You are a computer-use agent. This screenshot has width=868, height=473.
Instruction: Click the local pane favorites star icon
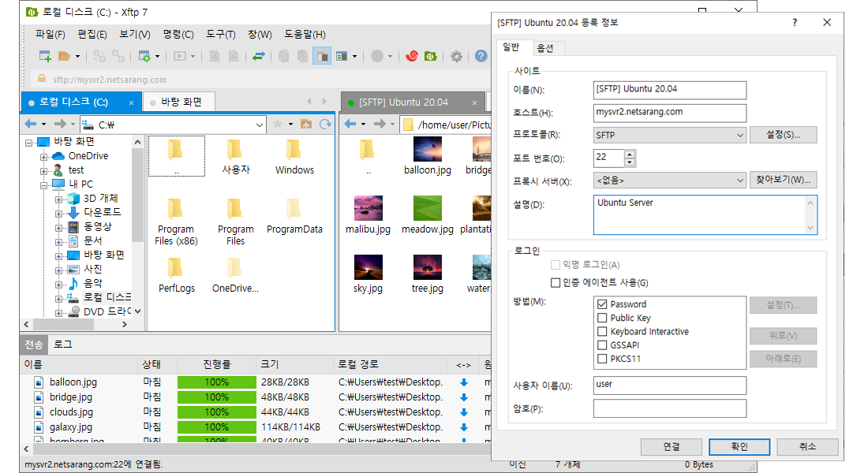coord(278,124)
